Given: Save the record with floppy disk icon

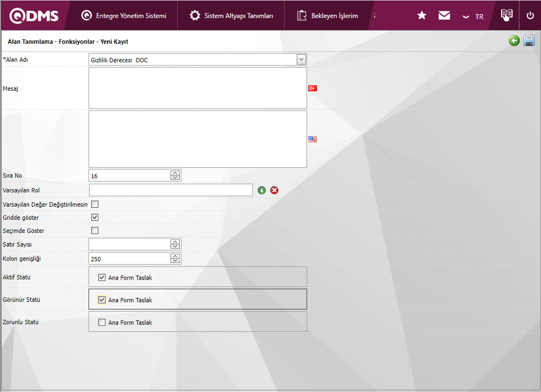Looking at the screenshot, I should (529, 40).
